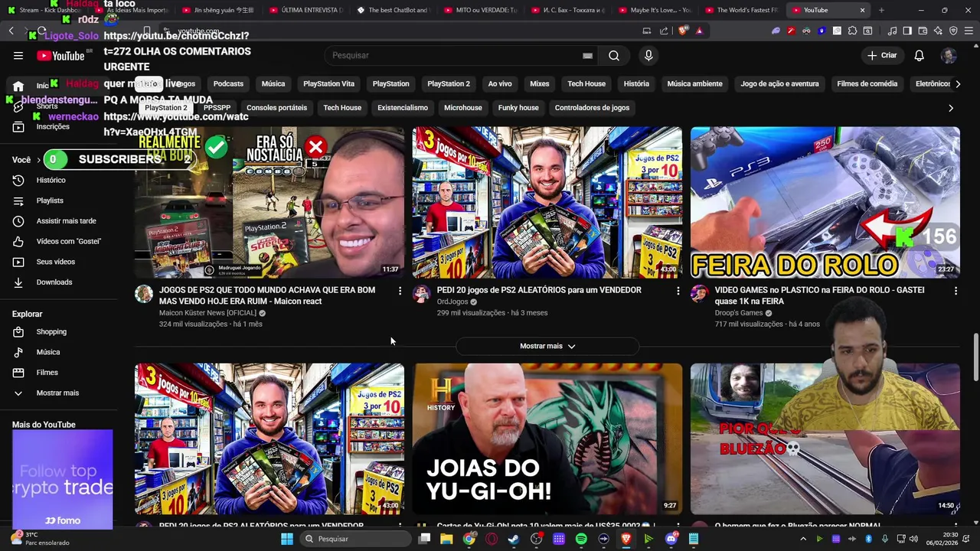Click the Criar button
The image size is (980, 551).
pyautogui.click(x=881, y=55)
